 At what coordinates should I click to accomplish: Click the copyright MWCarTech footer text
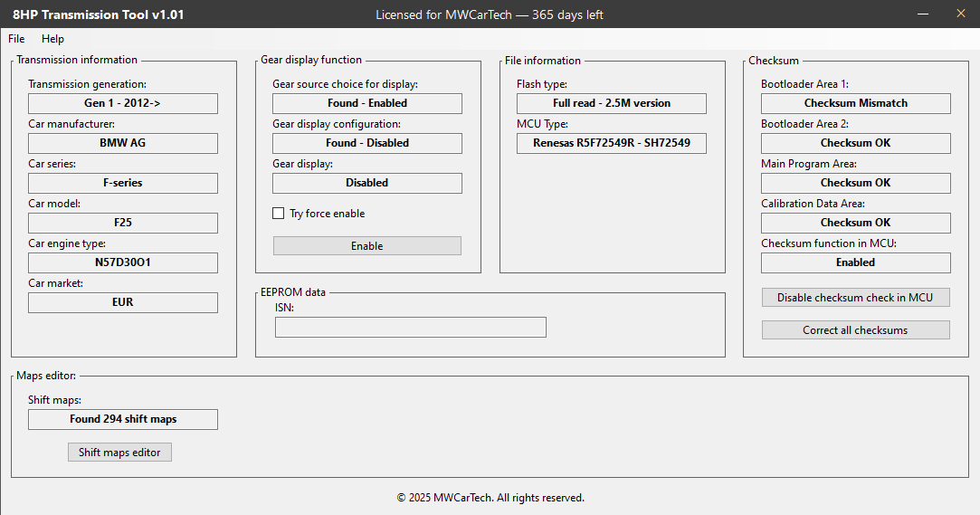490,498
